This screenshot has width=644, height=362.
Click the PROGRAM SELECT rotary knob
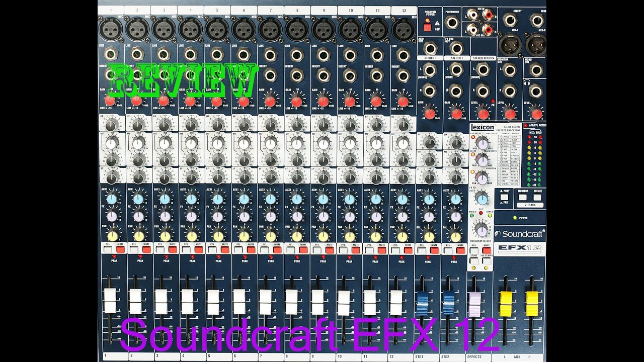[481, 230]
